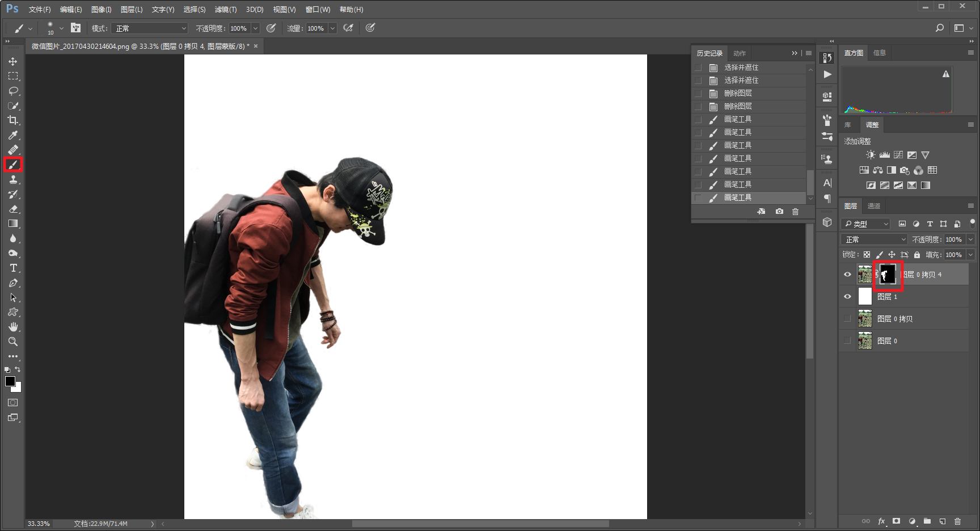Open the layer filter 类型 dropdown
The height and width of the screenshot is (531, 980).
(866, 224)
